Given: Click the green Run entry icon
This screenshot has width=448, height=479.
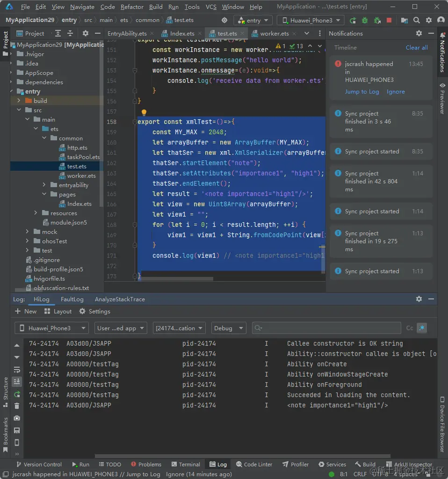Looking at the screenshot, I should pos(353,20).
